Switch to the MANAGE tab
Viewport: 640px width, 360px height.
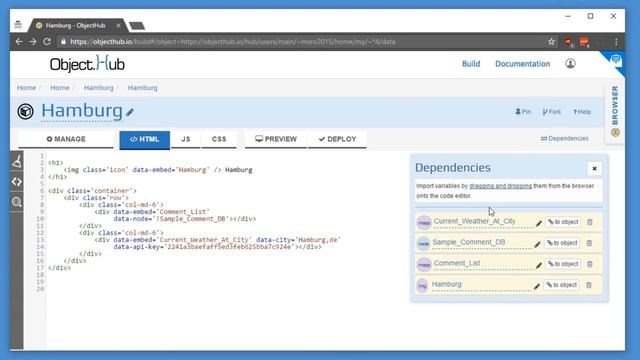(66, 139)
